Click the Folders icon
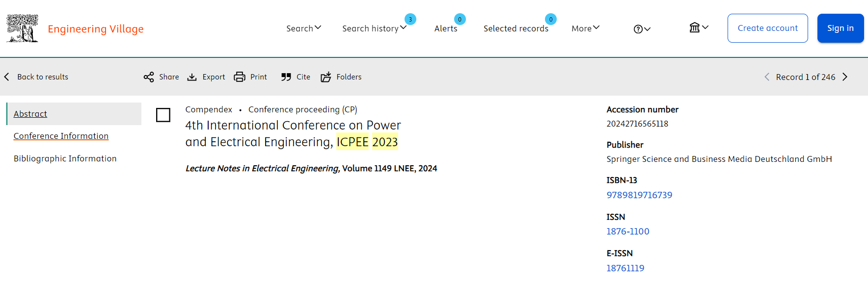Viewport: 868px width, 287px height. point(326,77)
